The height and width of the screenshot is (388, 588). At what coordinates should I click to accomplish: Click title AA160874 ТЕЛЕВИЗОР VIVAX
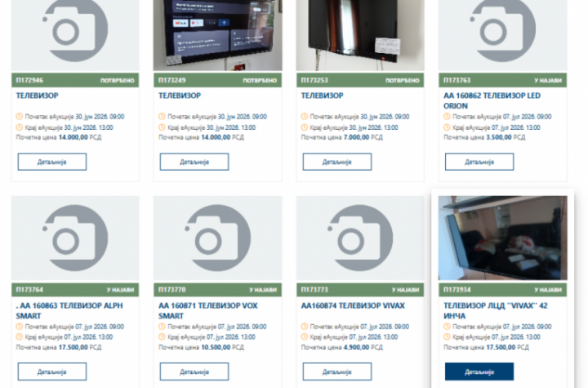353,305
